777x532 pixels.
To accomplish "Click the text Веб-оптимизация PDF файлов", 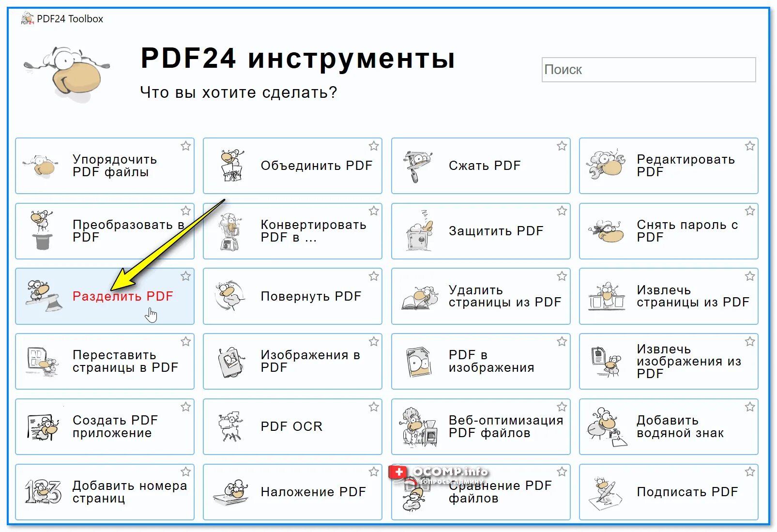I will 506,426.
